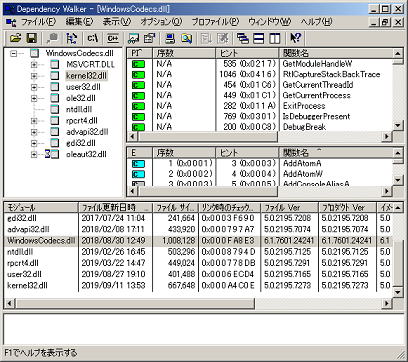Select the WindowsCodecs.dll row in module list
Image resolution: width=408 pixels, height=362 pixels.
[x=199, y=241]
